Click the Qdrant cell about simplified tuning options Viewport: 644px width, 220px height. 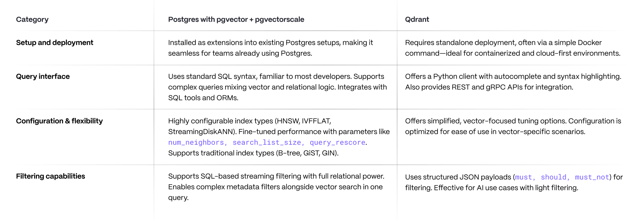coord(513,126)
